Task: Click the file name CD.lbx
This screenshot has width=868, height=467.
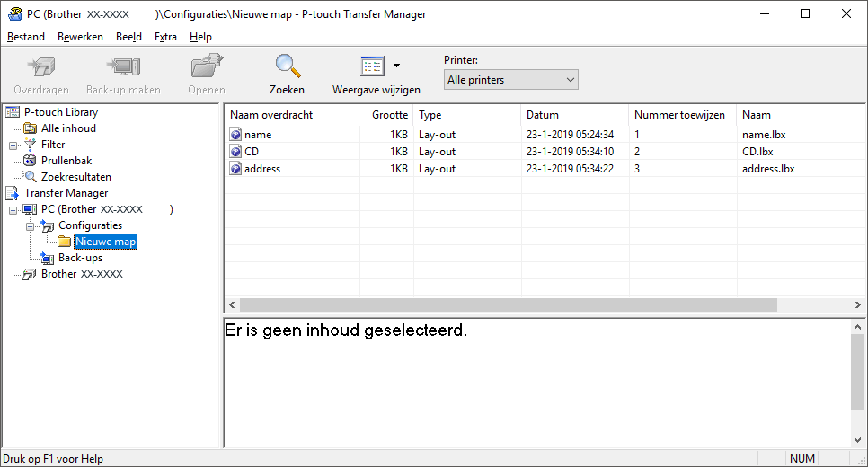Action: pyautogui.click(x=757, y=152)
